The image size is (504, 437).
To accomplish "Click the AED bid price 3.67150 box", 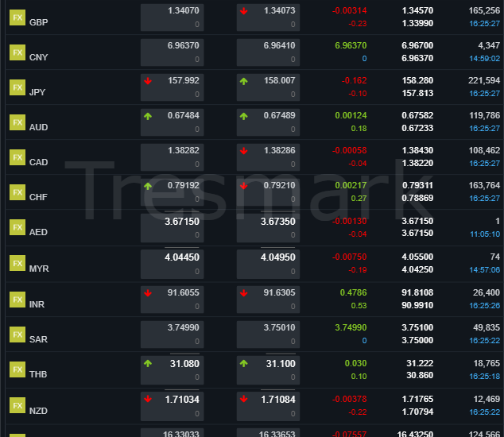I will tap(172, 228).
